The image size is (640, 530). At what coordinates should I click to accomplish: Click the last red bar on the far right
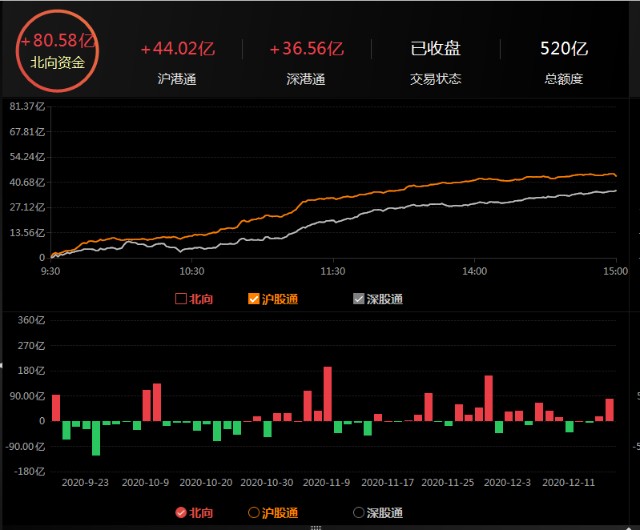tap(609, 410)
